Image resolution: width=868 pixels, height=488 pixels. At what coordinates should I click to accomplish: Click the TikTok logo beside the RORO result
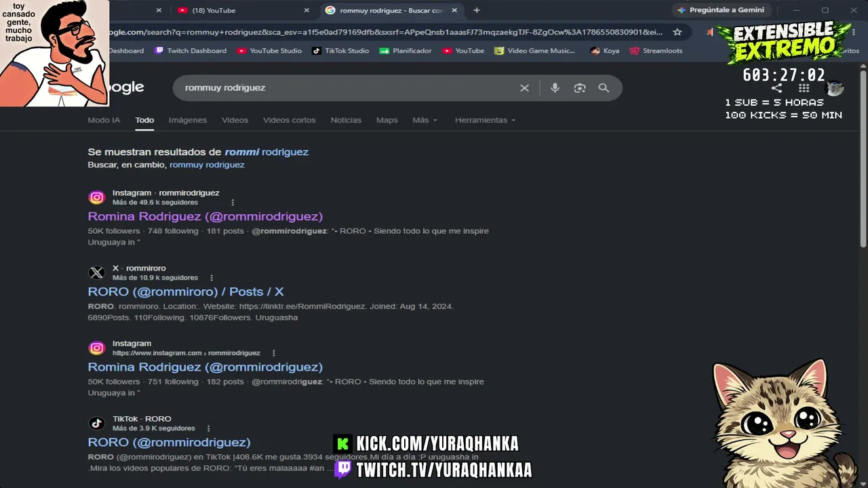[97, 423]
